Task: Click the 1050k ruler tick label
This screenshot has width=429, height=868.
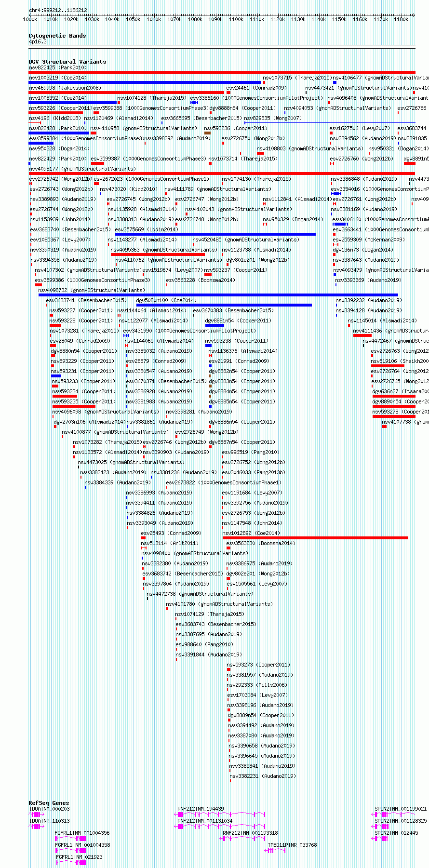Action: (x=133, y=20)
